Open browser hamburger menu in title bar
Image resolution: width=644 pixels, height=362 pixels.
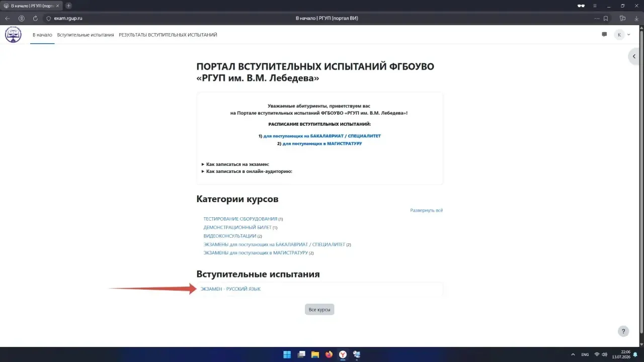pyautogui.click(x=595, y=6)
